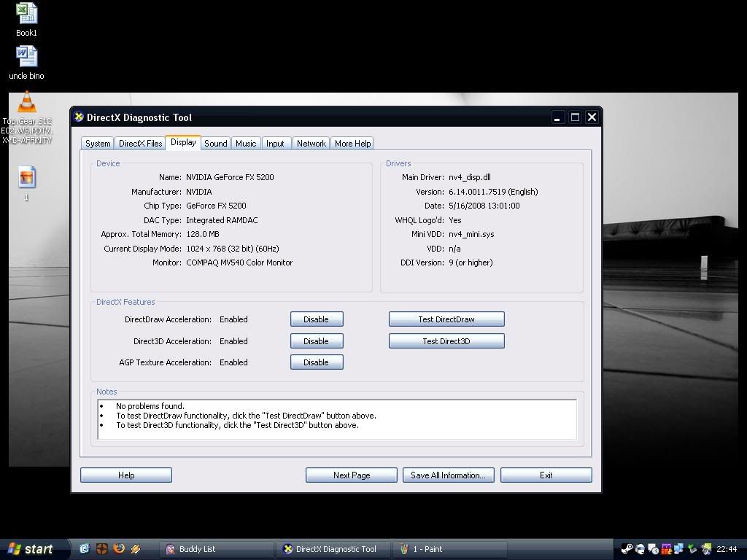The width and height of the screenshot is (747, 560).
Task: Click the Steam icon in system tray
Action: (627, 549)
